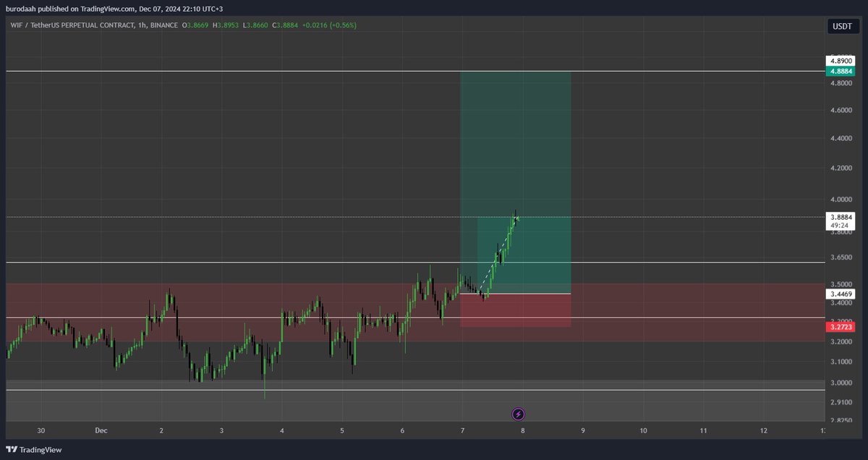Select the 4.8900 price line label
This screenshot has height=460, width=868.
pyautogui.click(x=841, y=61)
